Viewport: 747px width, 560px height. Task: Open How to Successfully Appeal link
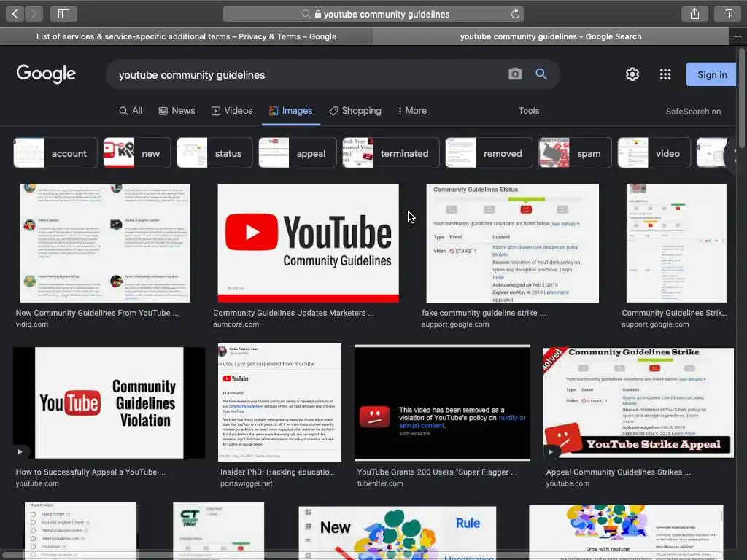(90, 472)
